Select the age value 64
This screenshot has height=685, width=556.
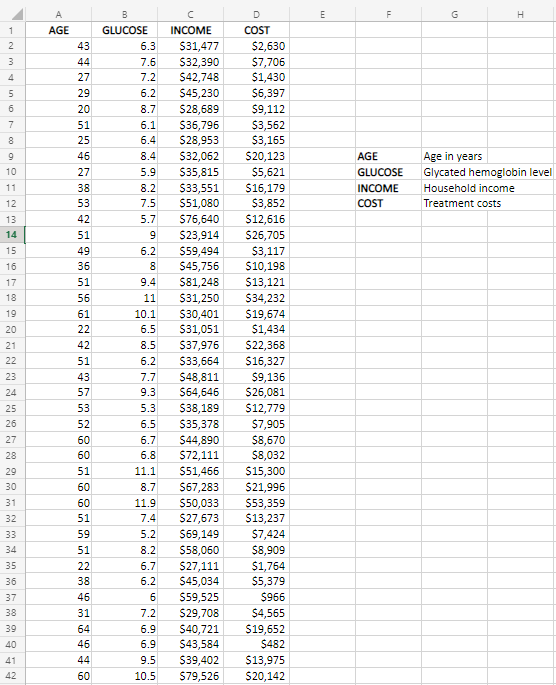[59, 629]
